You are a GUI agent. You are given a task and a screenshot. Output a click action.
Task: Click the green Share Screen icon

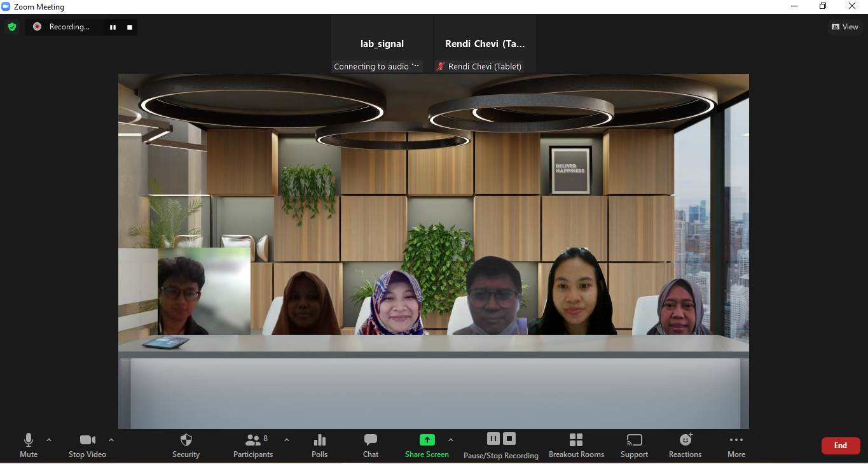(427, 440)
